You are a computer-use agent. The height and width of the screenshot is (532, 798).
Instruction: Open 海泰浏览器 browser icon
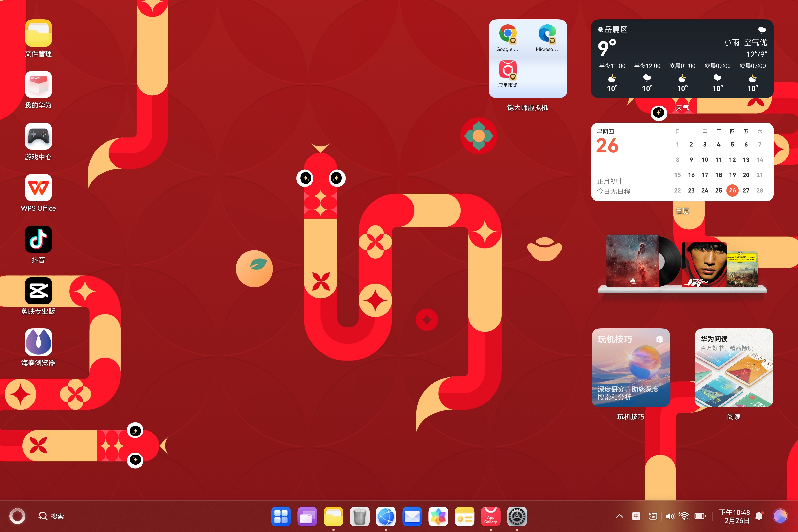pyautogui.click(x=38, y=342)
